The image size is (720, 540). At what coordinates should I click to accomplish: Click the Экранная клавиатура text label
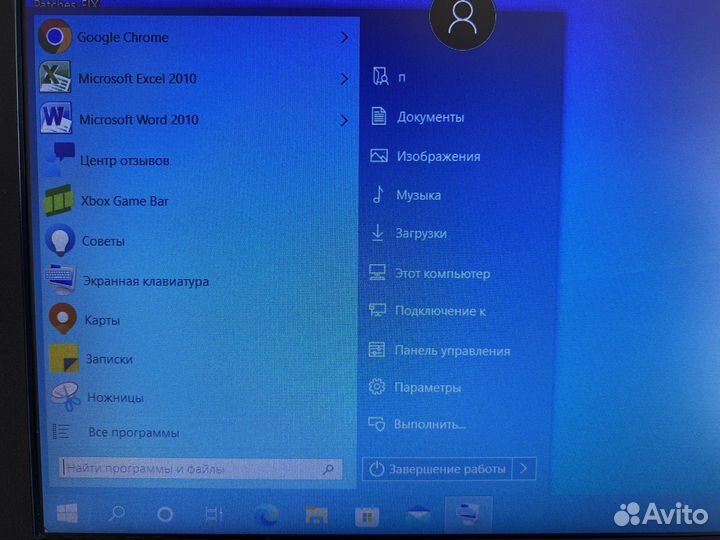tap(146, 281)
